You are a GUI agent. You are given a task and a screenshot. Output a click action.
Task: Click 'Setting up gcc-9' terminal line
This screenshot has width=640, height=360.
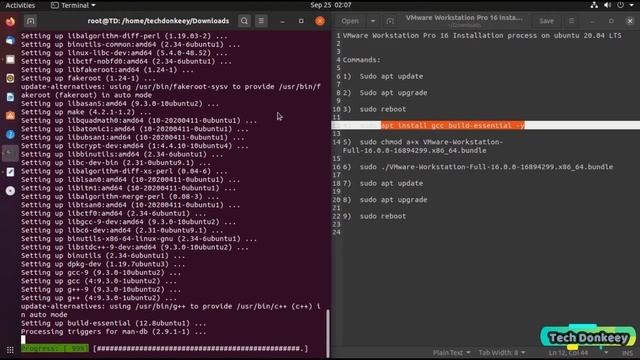pyautogui.click(x=101, y=273)
